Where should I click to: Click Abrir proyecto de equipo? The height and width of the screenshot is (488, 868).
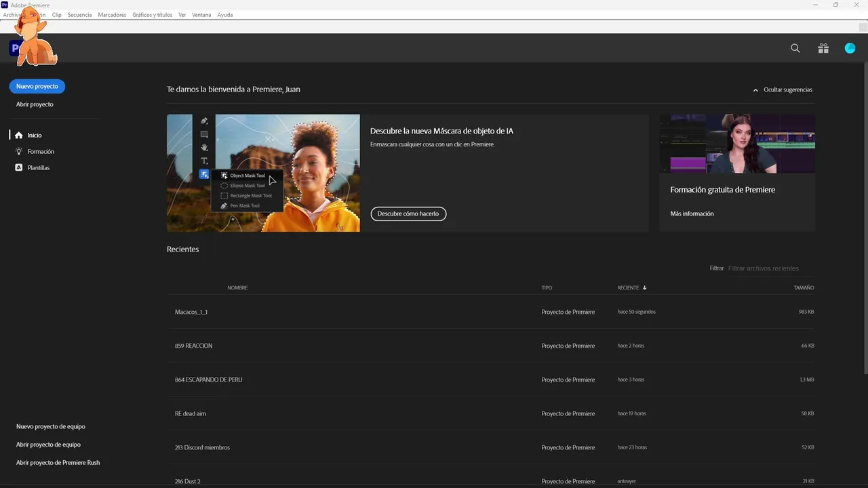pos(48,445)
